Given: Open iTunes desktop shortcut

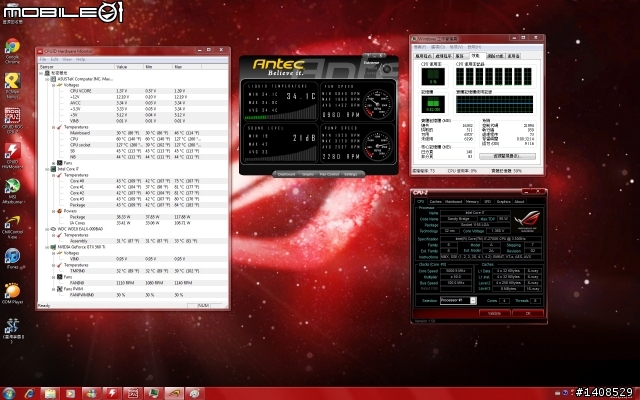Looking at the screenshot, I should click(x=12, y=258).
